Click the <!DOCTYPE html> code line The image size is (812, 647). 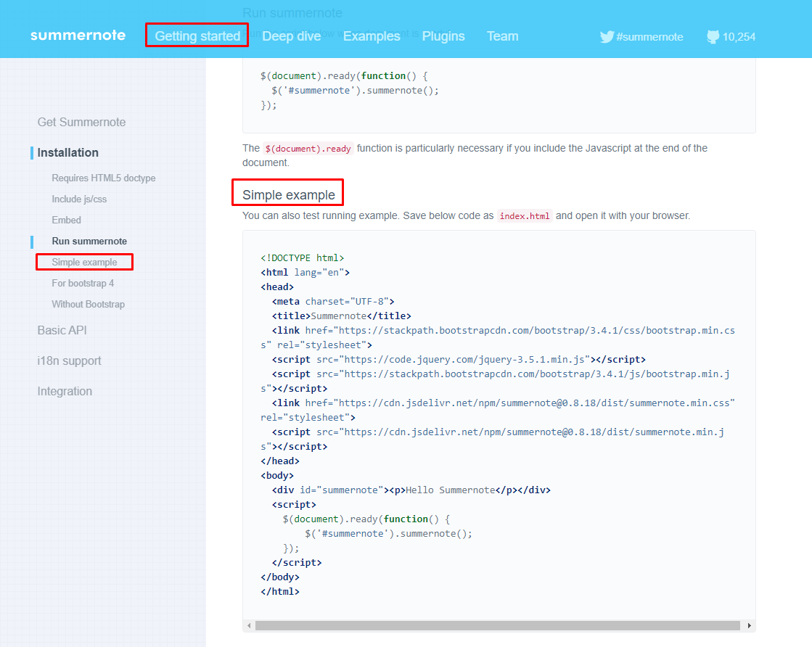click(303, 257)
